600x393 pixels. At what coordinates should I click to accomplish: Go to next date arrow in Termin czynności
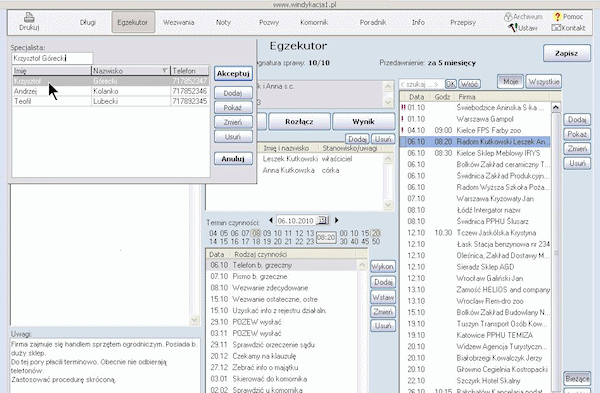[x=336, y=220]
